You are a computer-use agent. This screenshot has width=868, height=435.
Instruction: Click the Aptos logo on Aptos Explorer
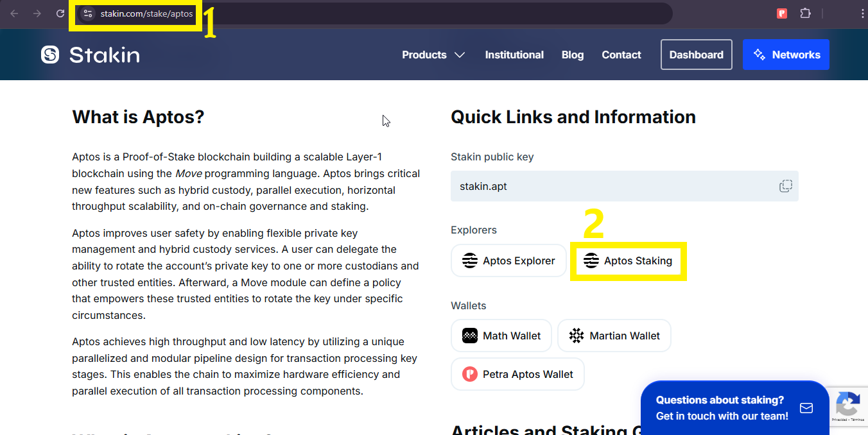(x=470, y=260)
